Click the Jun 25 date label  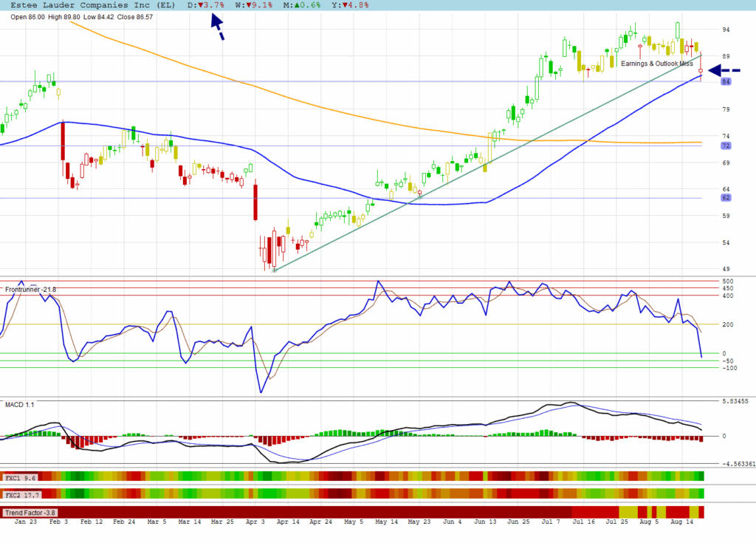pyautogui.click(x=518, y=522)
